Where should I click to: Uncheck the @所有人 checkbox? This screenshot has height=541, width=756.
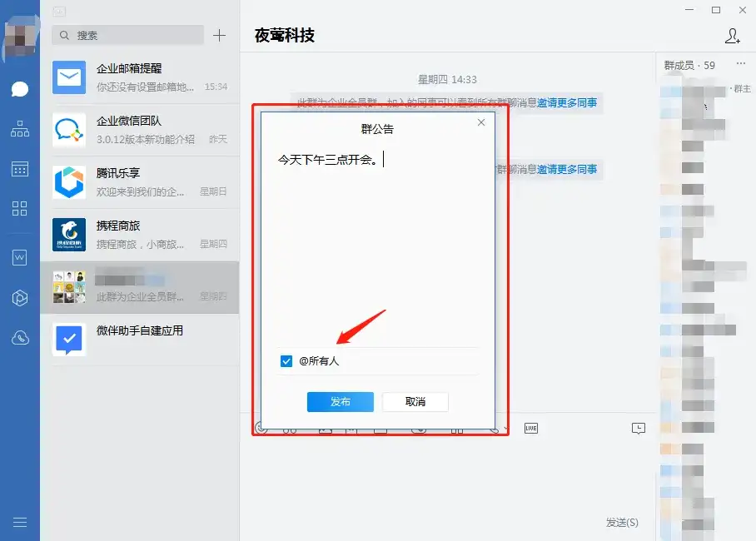pyautogui.click(x=286, y=361)
